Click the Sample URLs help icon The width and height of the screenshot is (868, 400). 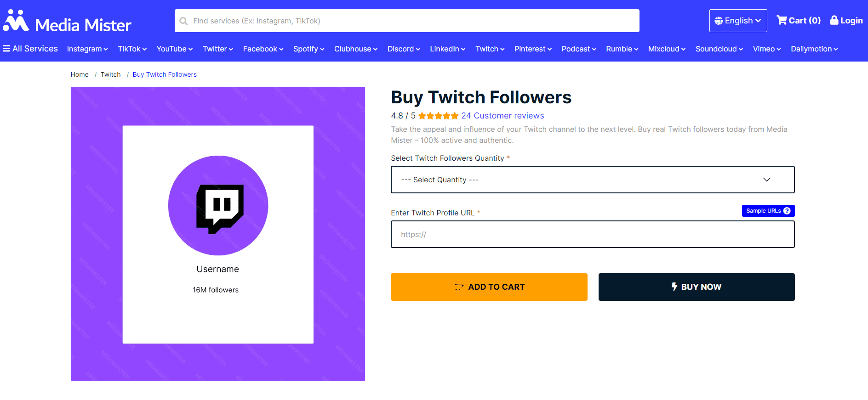point(787,211)
